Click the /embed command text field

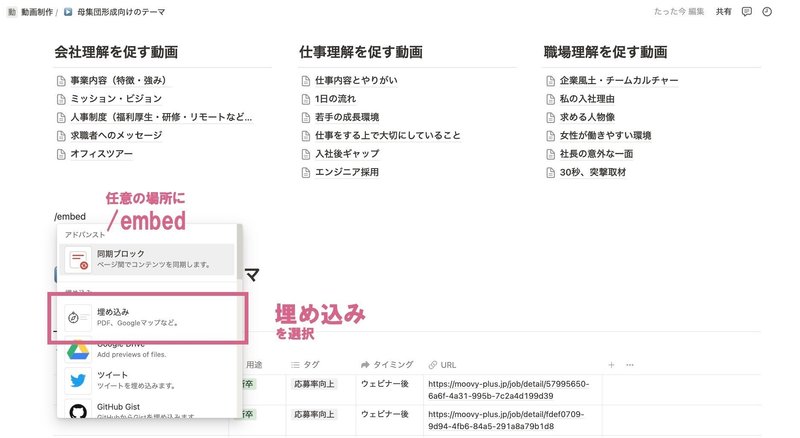click(x=70, y=216)
